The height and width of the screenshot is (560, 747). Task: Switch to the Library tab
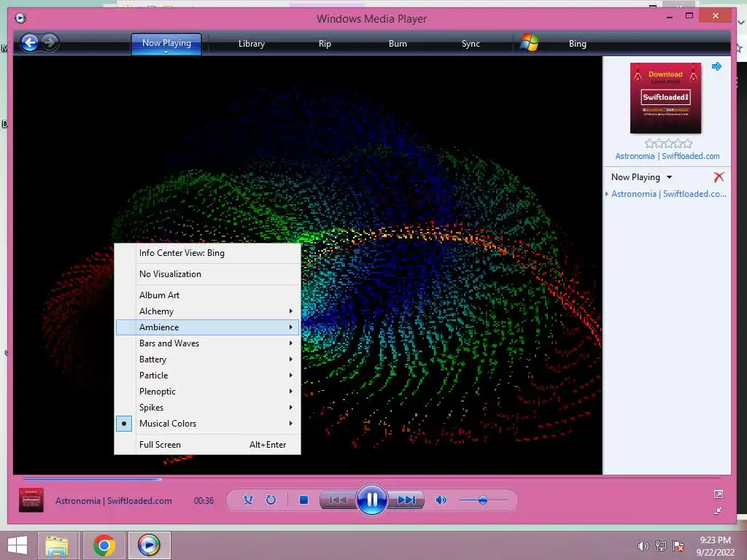tap(251, 43)
